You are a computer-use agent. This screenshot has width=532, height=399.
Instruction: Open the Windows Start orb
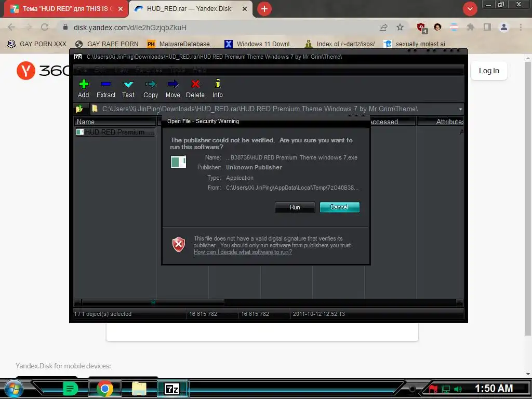[x=13, y=389]
